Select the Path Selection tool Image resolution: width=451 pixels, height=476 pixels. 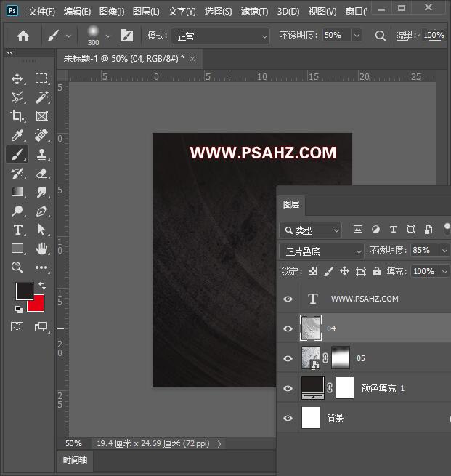41,230
